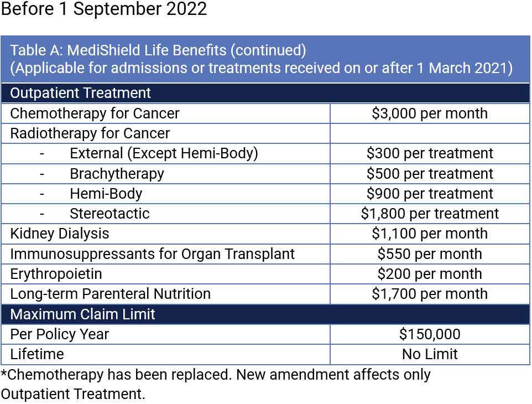Select the $900 per treatment Hemi-Body value
Screen dimensions: 532x404
pyautogui.click(x=430, y=194)
